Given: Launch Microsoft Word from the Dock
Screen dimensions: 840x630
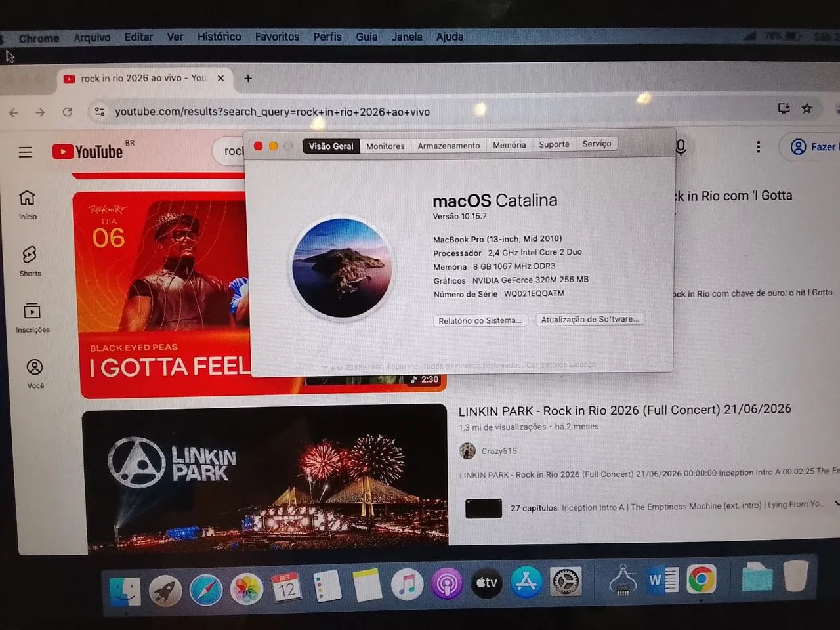Looking at the screenshot, I should (663, 579).
